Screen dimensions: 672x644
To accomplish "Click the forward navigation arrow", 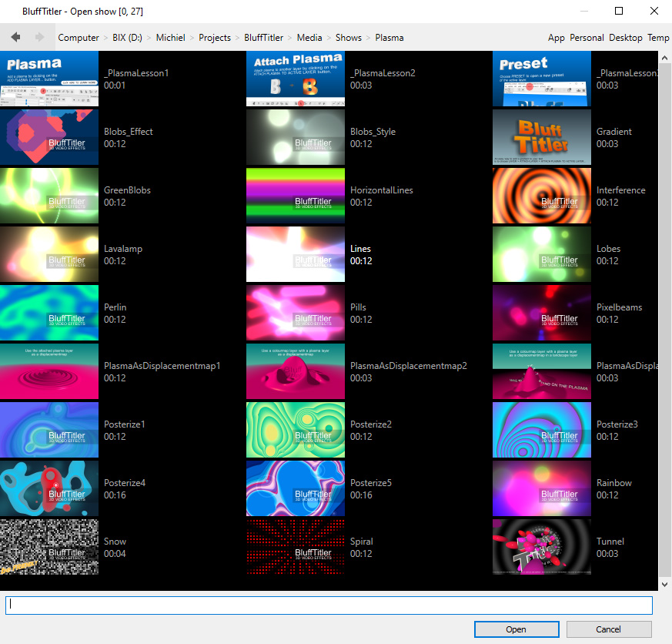I will pyautogui.click(x=38, y=37).
